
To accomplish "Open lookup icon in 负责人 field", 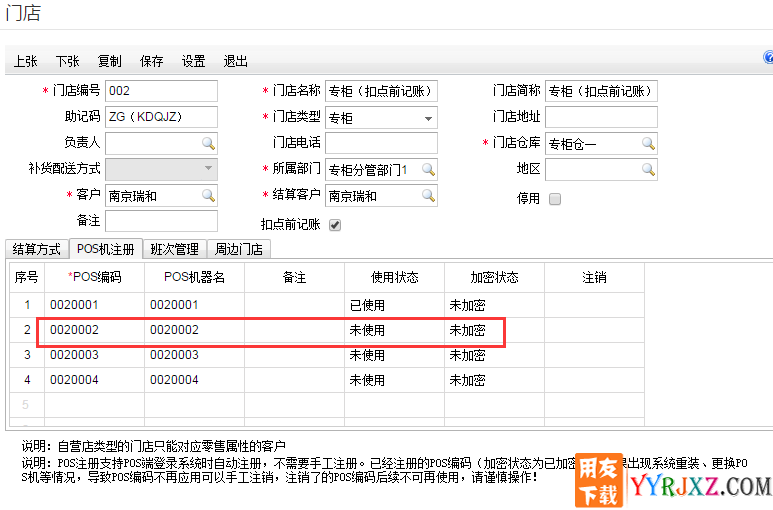I will (x=209, y=143).
